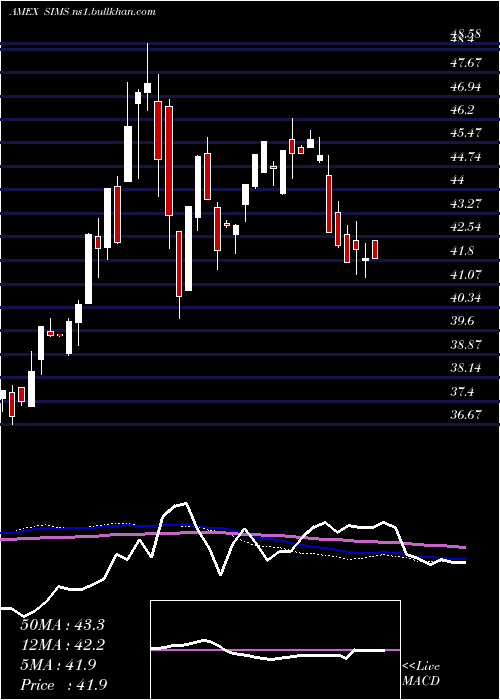This screenshot has width=500, height=700.
Task: Select the 38.87 price axis label
Action: (x=466, y=344)
